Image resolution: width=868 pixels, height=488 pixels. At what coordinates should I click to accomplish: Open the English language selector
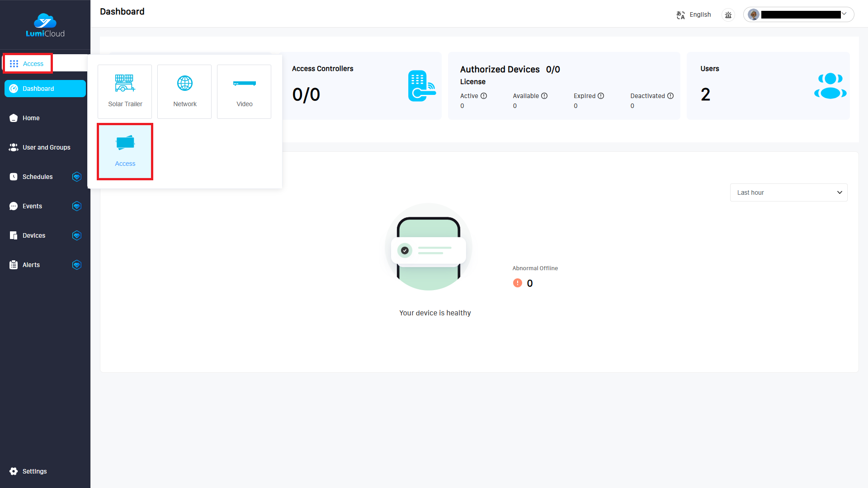694,15
